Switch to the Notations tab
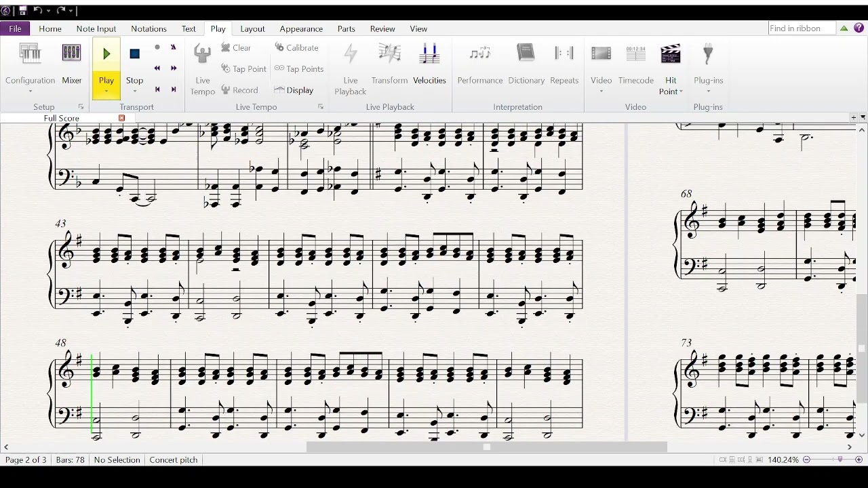 (x=149, y=28)
